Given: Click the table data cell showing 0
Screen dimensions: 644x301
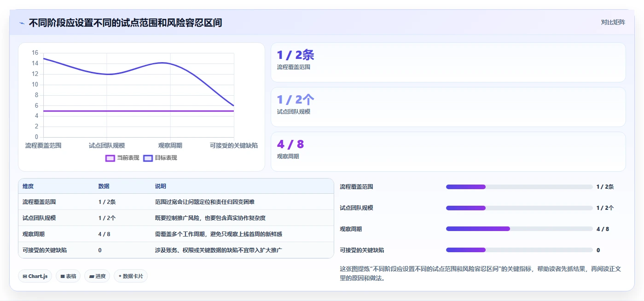Looking at the screenshot, I should (100, 250).
